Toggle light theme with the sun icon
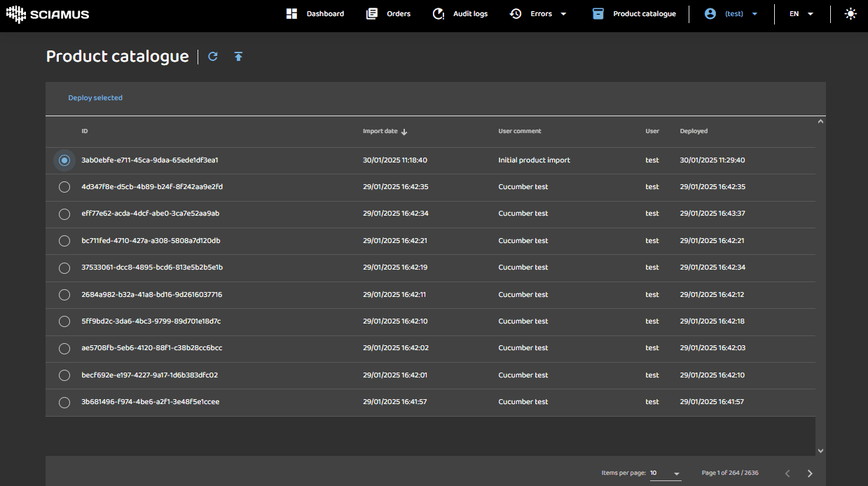 (x=850, y=14)
